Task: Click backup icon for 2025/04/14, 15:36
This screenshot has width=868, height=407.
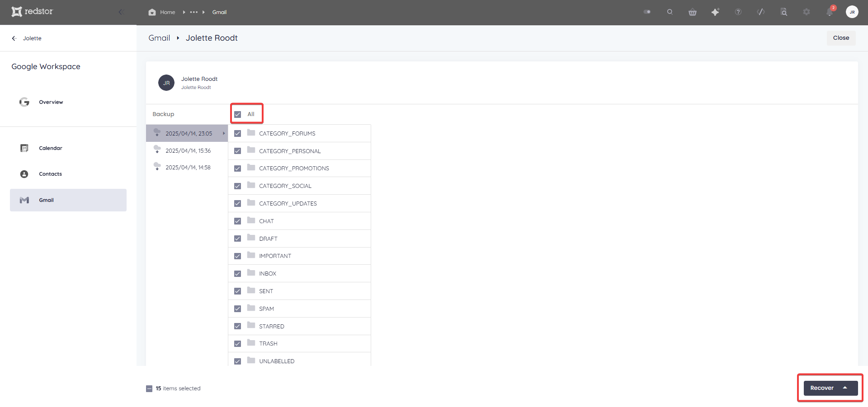Action: coord(157,150)
